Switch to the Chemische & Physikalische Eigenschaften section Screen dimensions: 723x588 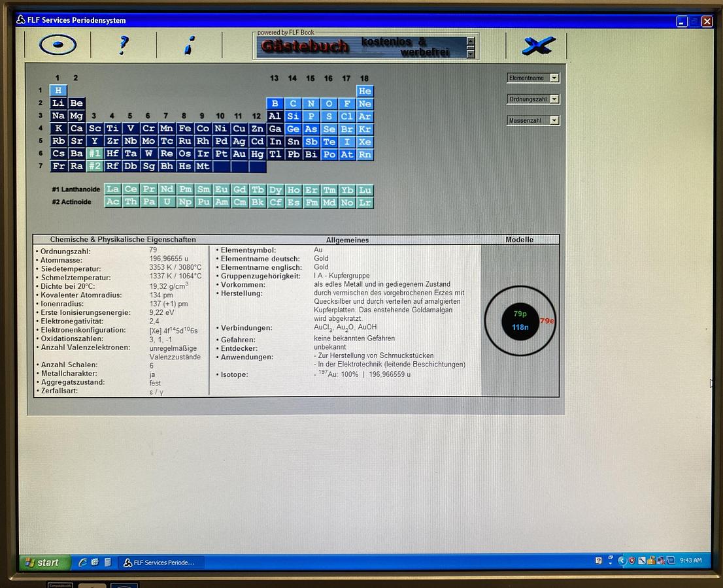coord(123,239)
